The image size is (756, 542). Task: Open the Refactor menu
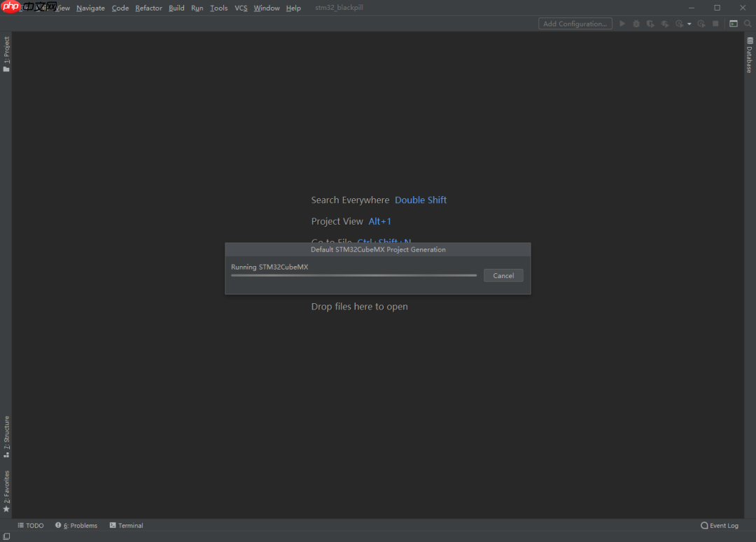148,8
